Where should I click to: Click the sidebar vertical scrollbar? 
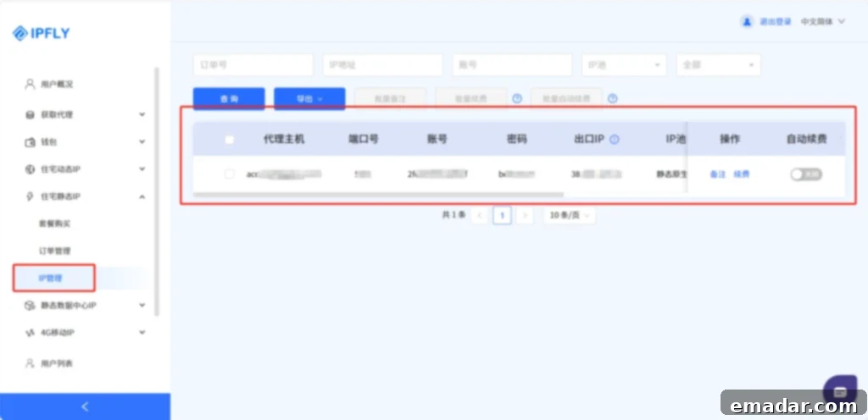click(157, 191)
